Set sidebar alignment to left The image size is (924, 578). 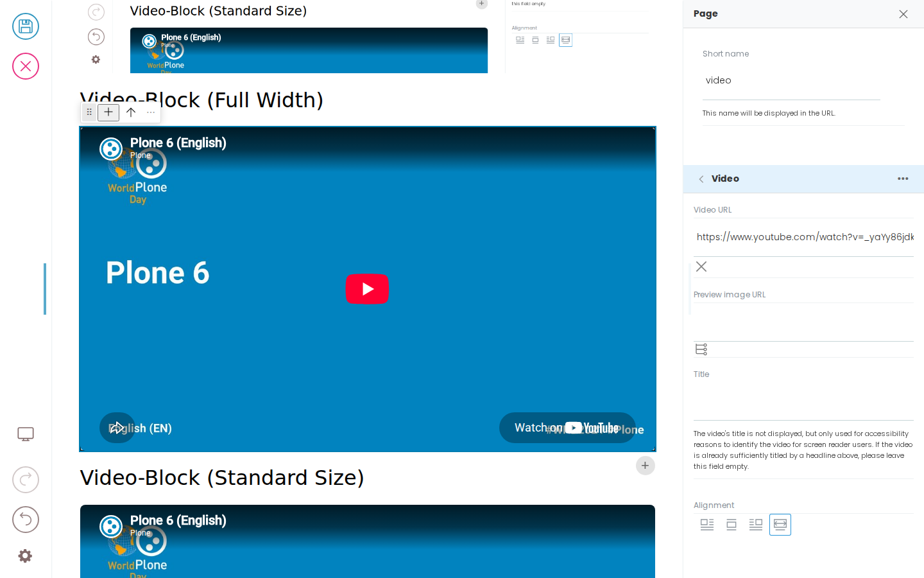707,525
